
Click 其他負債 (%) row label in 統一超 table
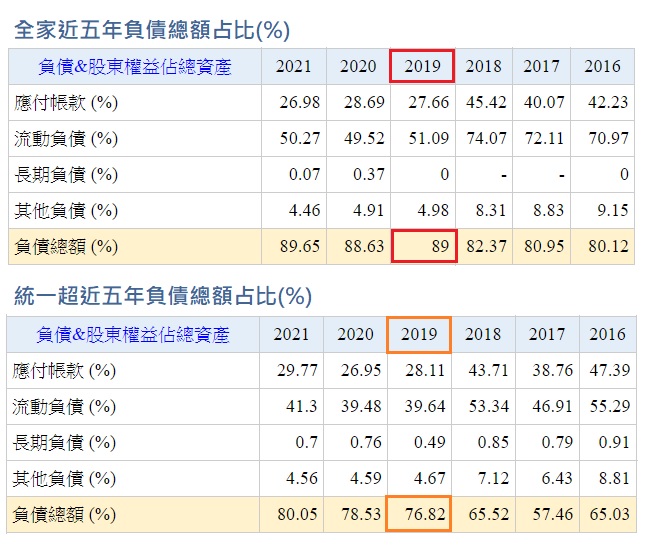[64, 479]
